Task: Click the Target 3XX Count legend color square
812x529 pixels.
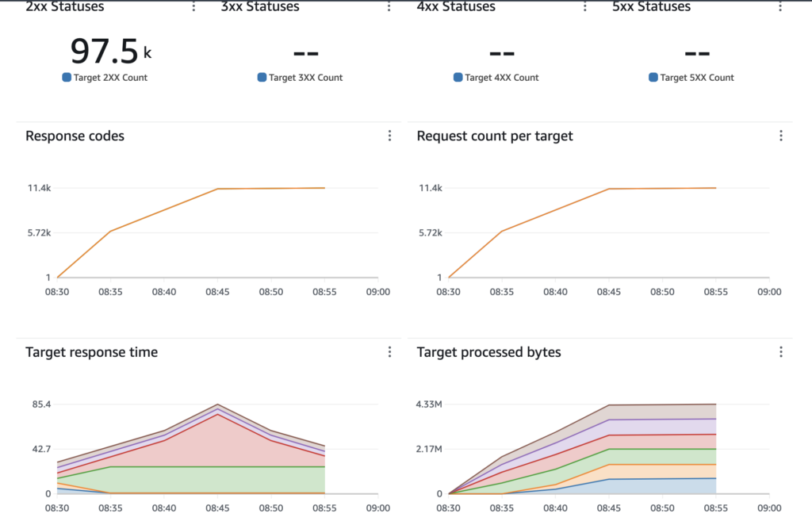Action: [x=262, y=78]
